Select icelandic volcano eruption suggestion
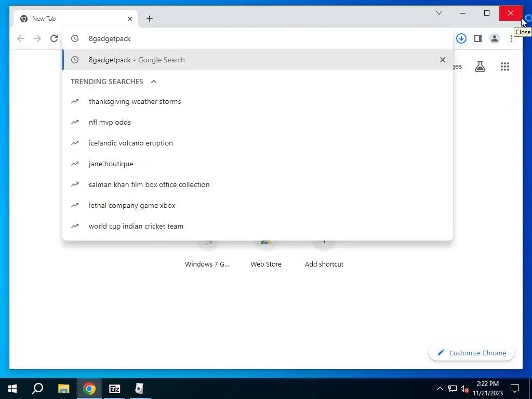532x399 pixels. (258, 143)
